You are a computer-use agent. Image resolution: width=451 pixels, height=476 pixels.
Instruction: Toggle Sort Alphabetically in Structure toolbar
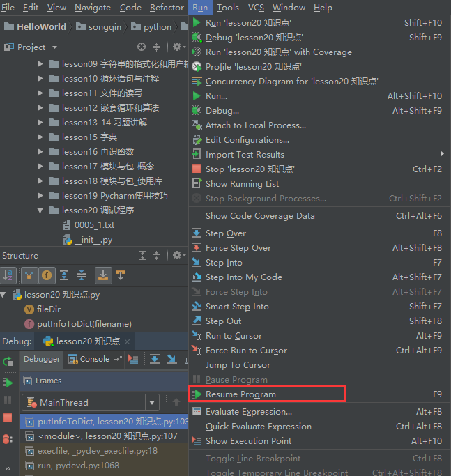coord(8,275)
